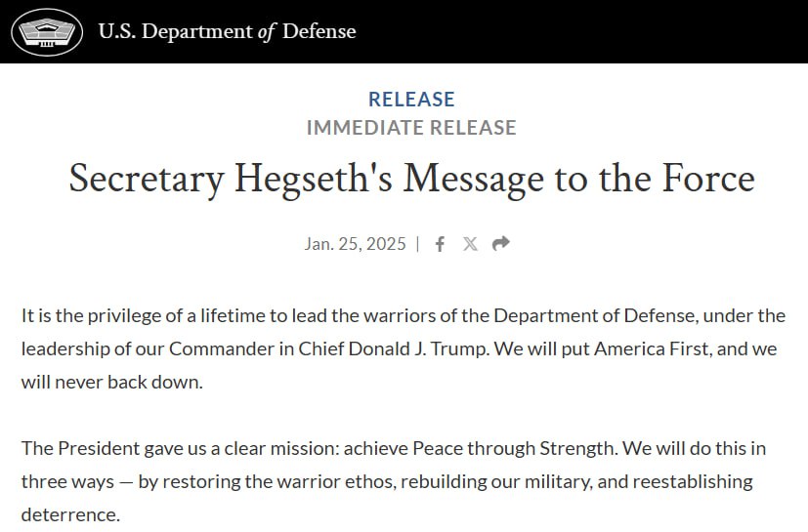Click the word 'deterrence' at the end
808x532 pixels.
coord(70,514)
